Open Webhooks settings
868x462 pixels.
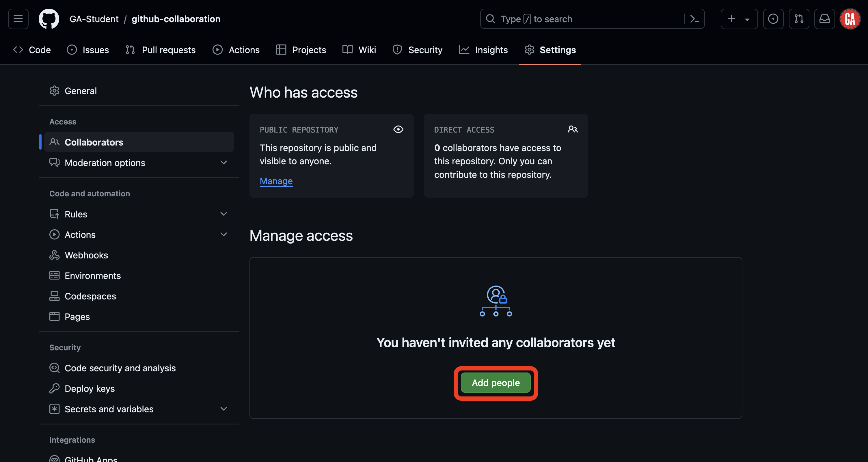coord(86,255)
